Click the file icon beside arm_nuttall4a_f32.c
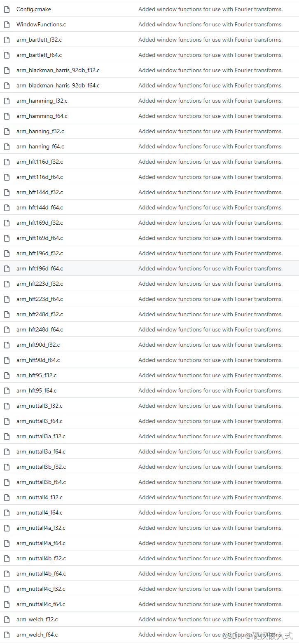Image resolution: width=299 pixels, height=644 pixels. [x=7, y=528]
